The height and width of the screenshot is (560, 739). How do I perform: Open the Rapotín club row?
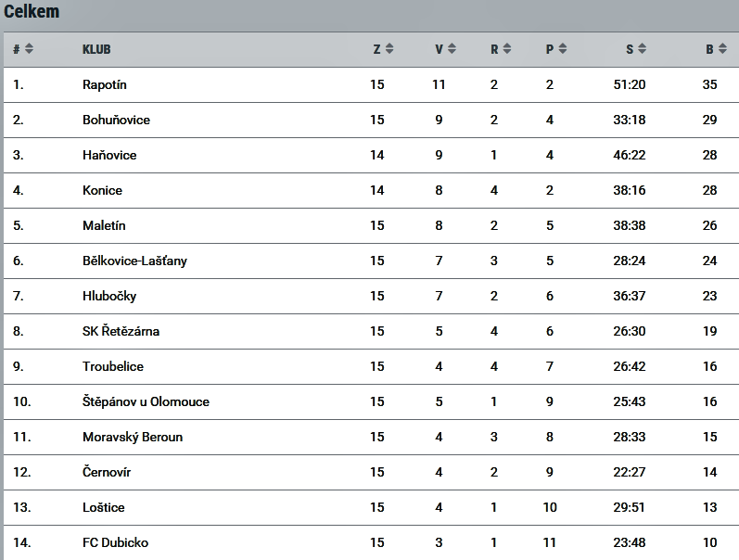pos(371,85)
